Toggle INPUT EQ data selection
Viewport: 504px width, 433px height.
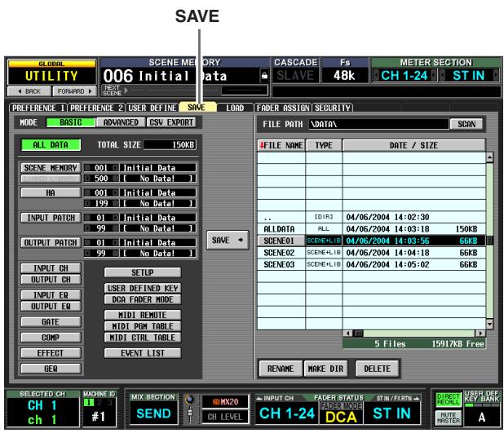[x=51, y=294]
